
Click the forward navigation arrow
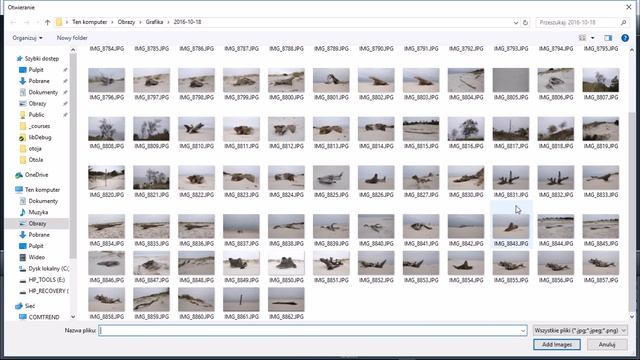point(27,22)
